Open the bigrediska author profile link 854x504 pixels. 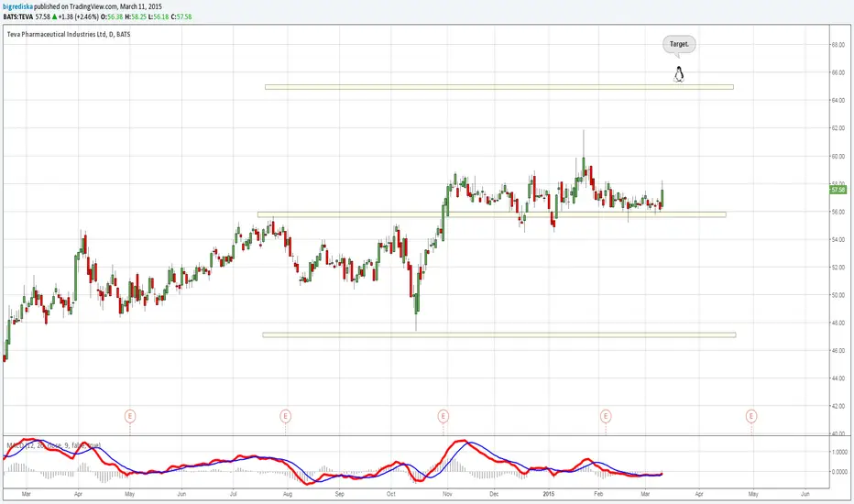click(18, 7)
